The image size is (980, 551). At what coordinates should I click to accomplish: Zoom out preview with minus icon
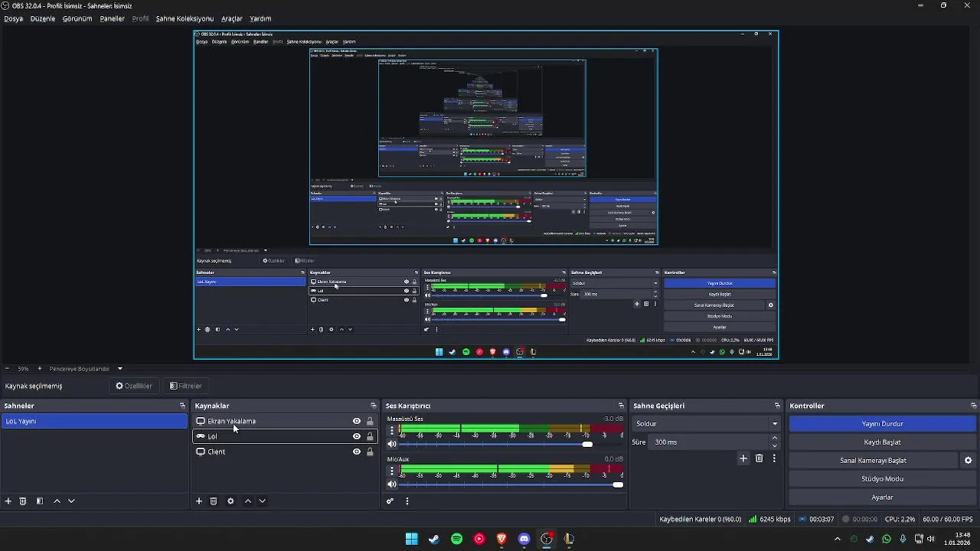(7, 369)
